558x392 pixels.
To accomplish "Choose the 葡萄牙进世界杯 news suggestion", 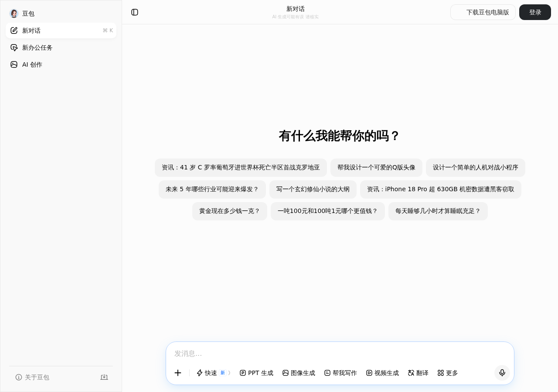I will tap(241, 168).
